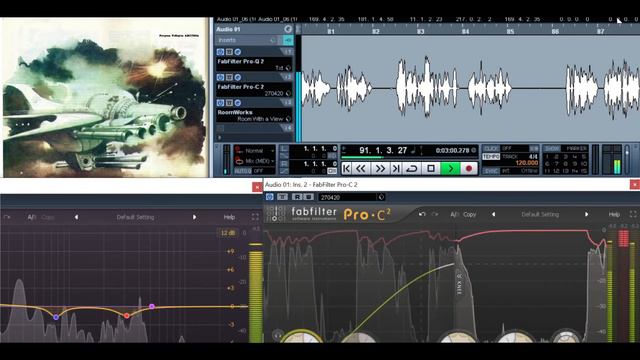
Task: Toggle Pro-C 2 plugin window power button
Action: [x=270, y=197]
